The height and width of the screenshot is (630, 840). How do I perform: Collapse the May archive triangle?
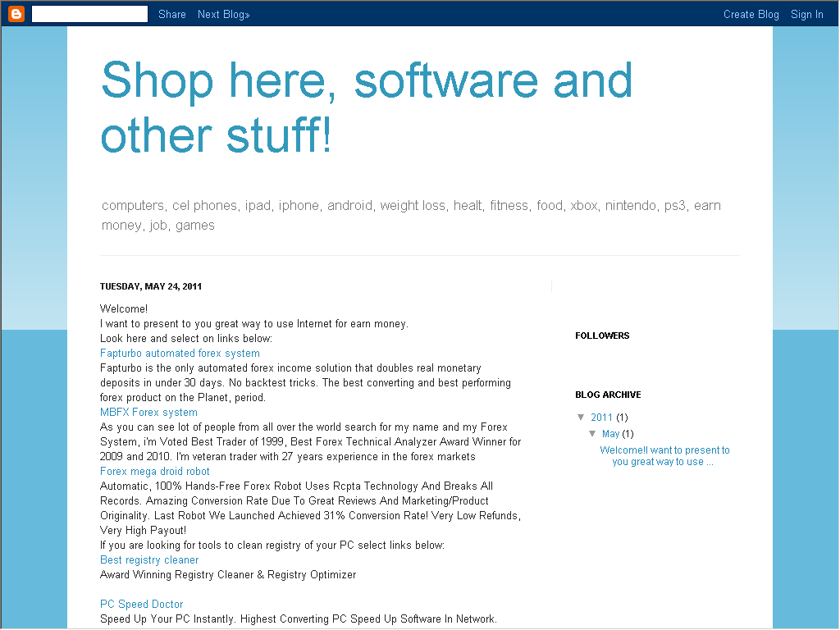click(x=592, y=433)
